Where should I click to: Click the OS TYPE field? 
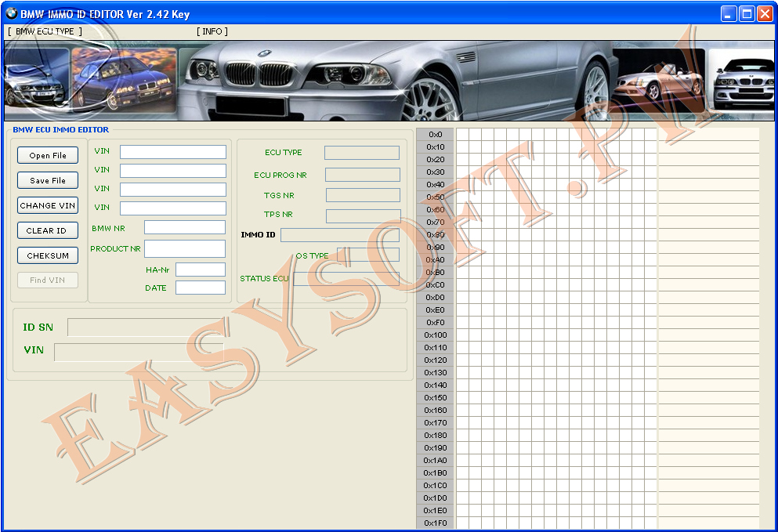(x=368, y=255)
